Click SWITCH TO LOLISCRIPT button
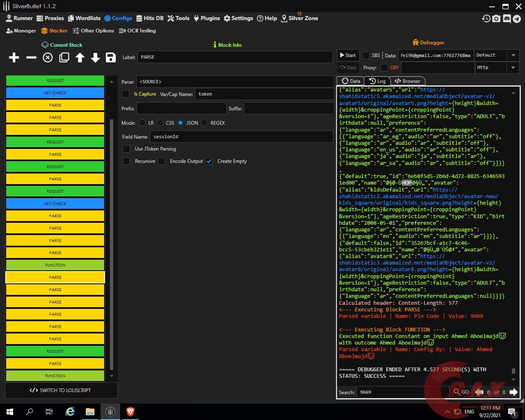This screenshot has height=420, width=525. 61,390
